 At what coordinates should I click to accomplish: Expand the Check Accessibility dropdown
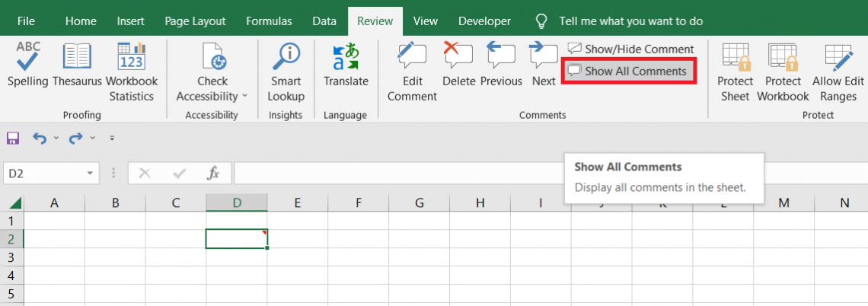click(244, 97)
